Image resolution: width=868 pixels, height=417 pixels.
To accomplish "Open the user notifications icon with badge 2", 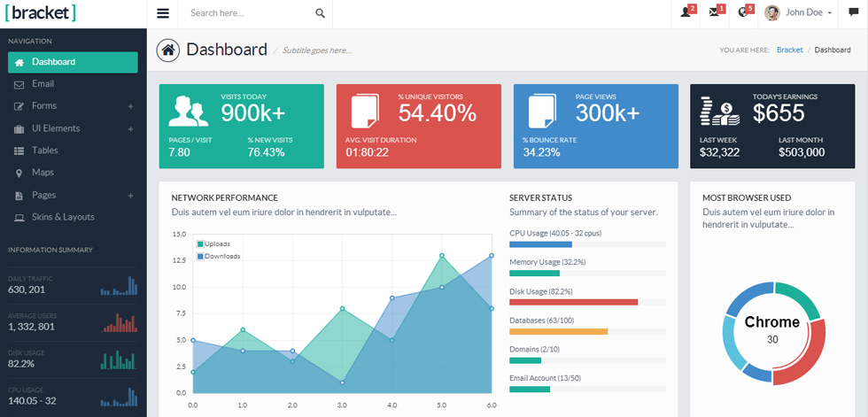I will [x=686, y=12].
